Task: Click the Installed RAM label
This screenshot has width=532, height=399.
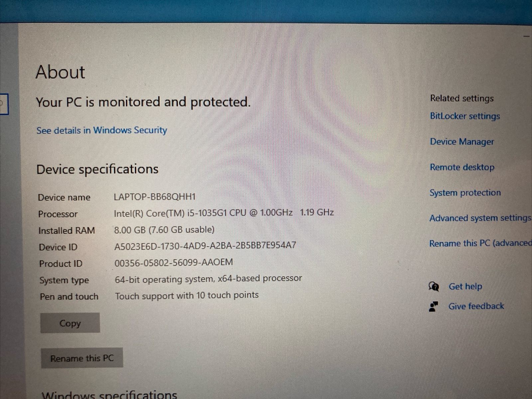Action: click(x=66, y=231)
